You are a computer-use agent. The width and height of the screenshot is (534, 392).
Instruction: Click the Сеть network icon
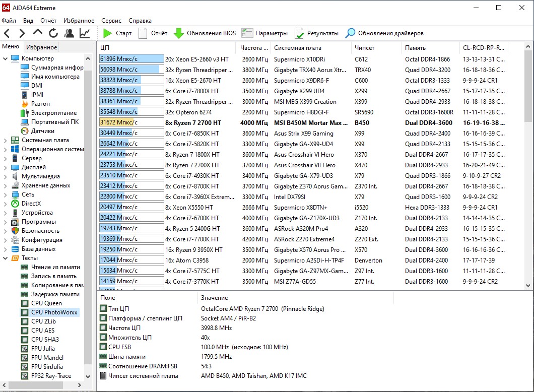pyautogui.click(x=15, y=194)
